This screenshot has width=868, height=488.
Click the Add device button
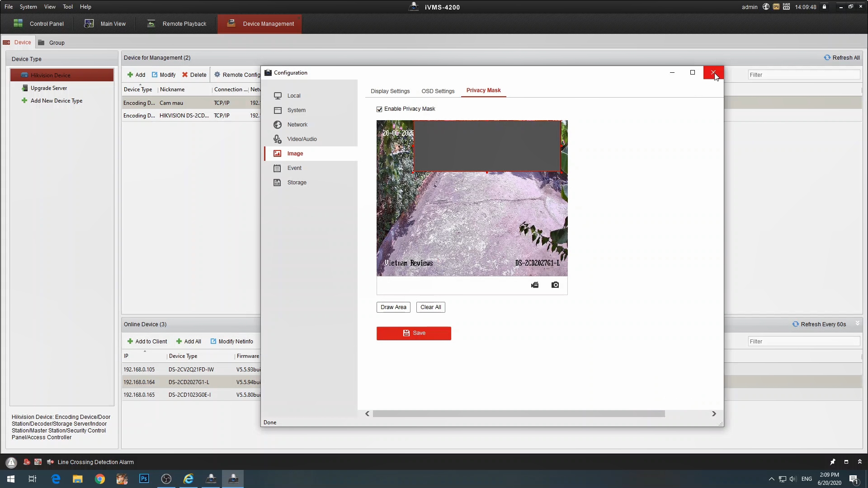pyautogui.click(x=136, y=75)
